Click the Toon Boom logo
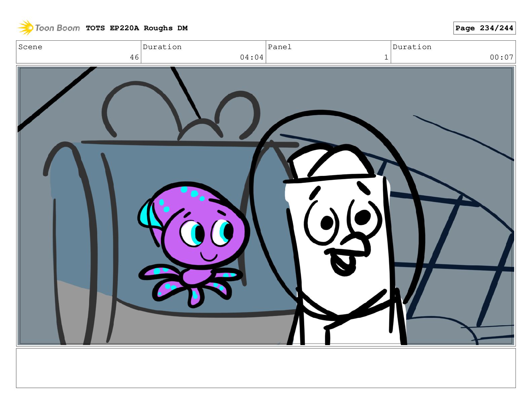 [x=49, y=28]
